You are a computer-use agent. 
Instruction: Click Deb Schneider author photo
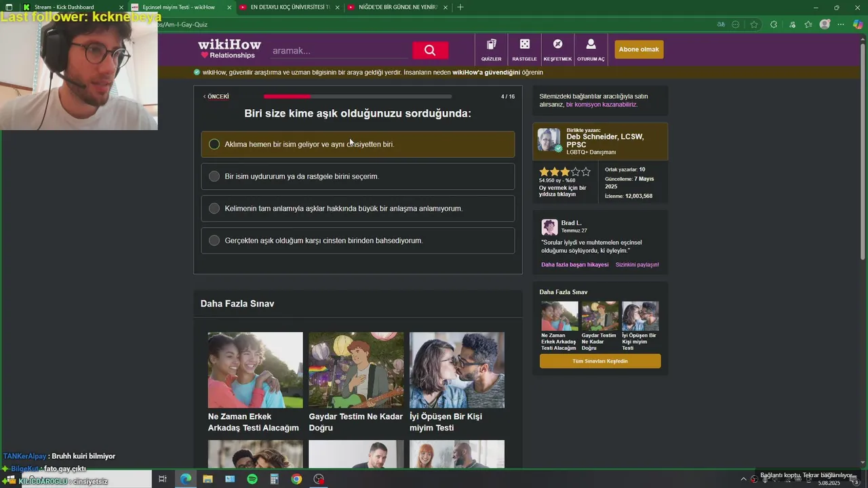click(x=549, y=140)
